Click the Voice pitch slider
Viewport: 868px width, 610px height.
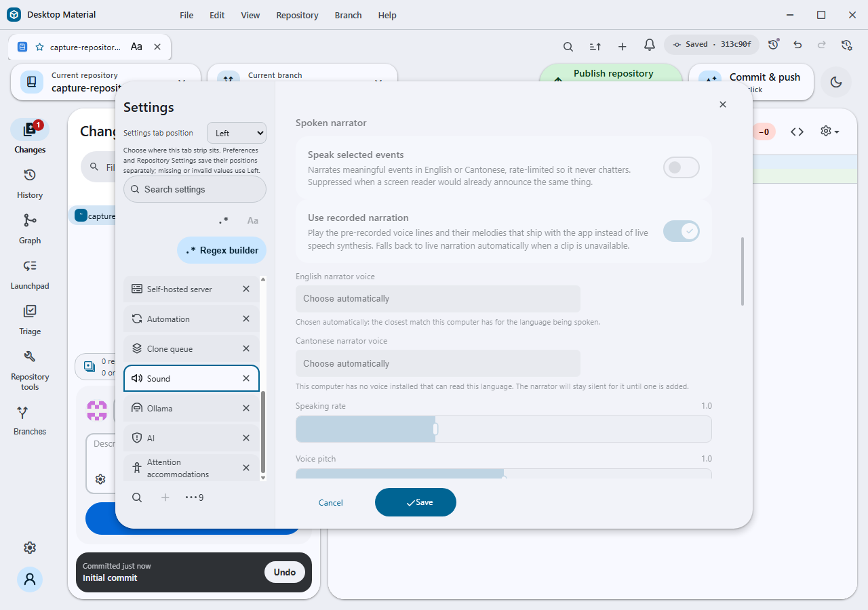(504, 473)
